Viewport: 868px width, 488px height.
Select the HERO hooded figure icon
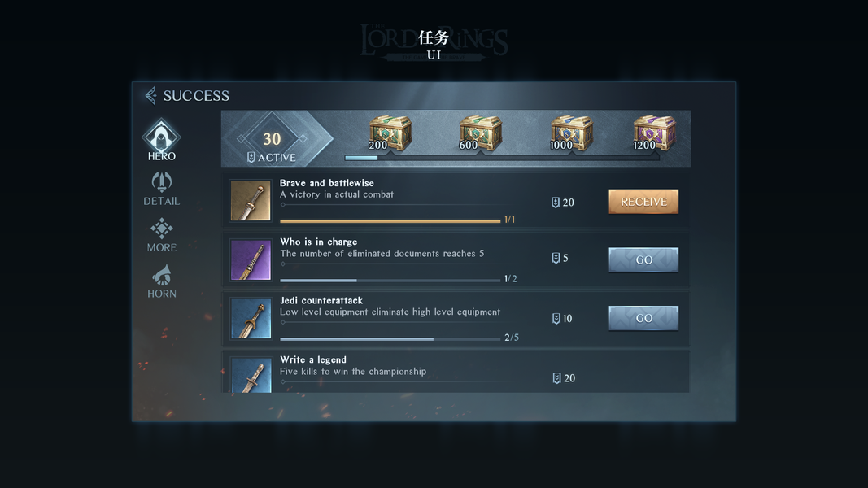161,136
